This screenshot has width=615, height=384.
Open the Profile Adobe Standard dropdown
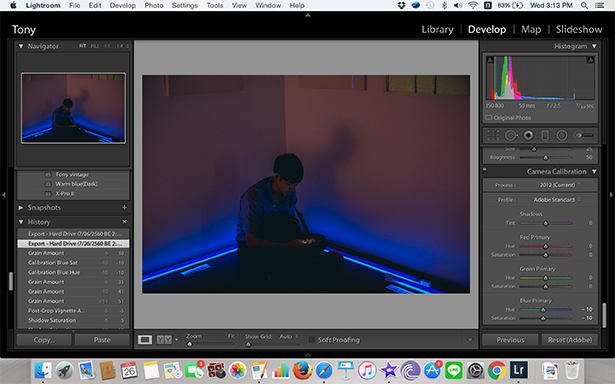tap(556, 200)
